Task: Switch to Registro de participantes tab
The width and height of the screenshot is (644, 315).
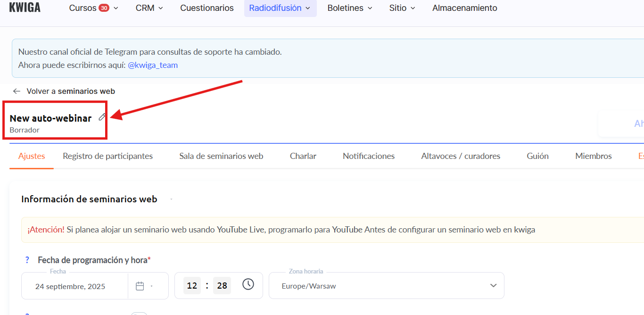Action: 107,156
